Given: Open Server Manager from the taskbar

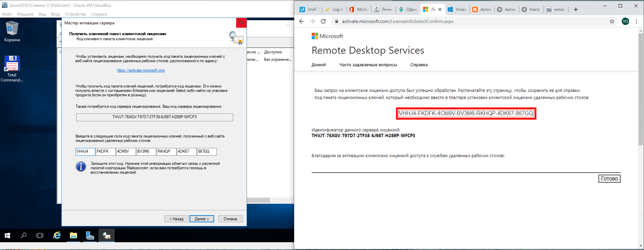Looking at the screenshot, I should [90, 235].
